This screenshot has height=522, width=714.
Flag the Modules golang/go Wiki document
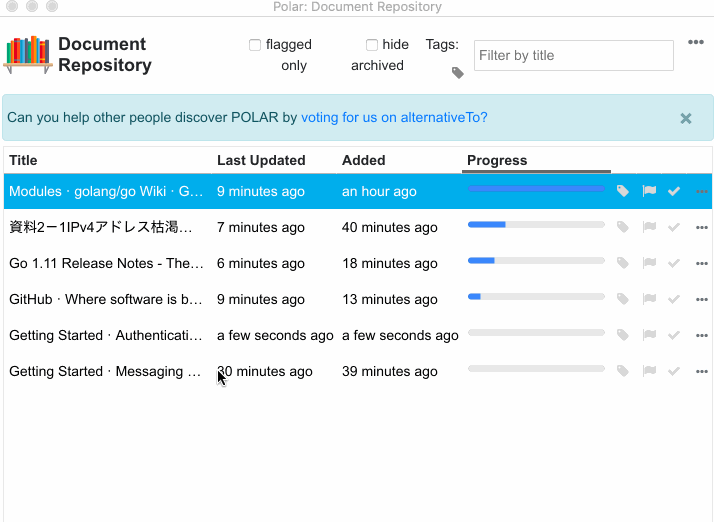click(x=649, y=191)
